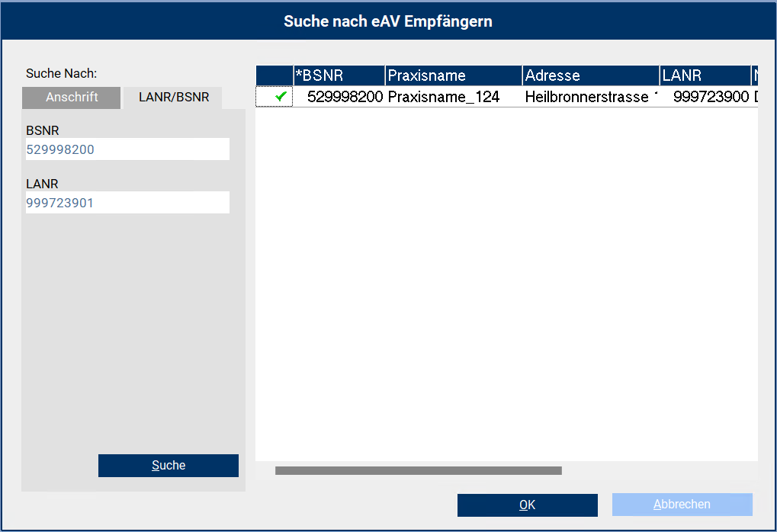Image resolution: width=777 pixels, height=532 pixels.
Task: Click inside the LANR input field
Action: point(127,202)
